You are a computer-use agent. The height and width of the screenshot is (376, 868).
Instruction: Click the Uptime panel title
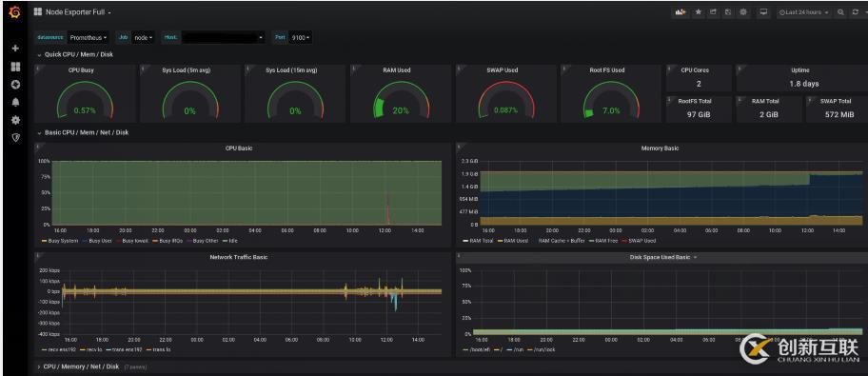(799, 70)
